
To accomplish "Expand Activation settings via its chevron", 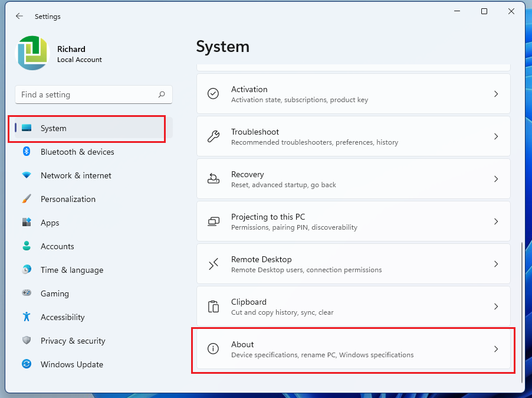I will (496, 94).
